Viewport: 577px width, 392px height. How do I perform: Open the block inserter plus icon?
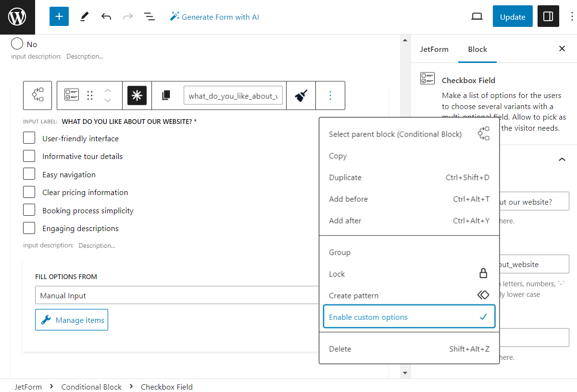[59, 16]
